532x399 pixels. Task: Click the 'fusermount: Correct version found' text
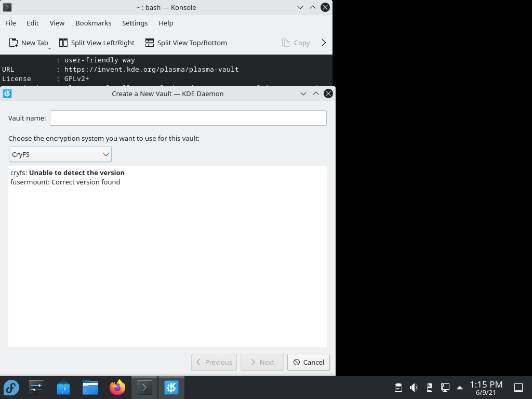point(65,182)
